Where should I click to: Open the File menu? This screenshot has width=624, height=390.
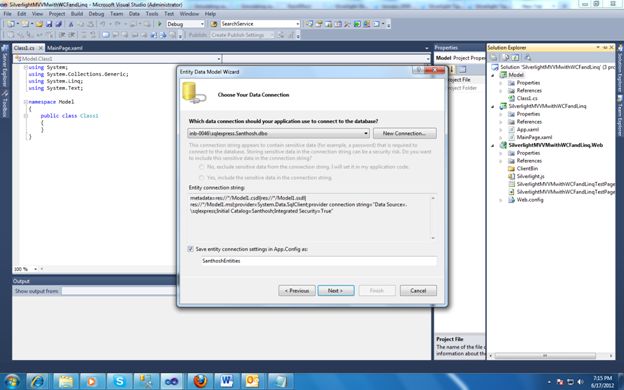click(x=8, y=14)
